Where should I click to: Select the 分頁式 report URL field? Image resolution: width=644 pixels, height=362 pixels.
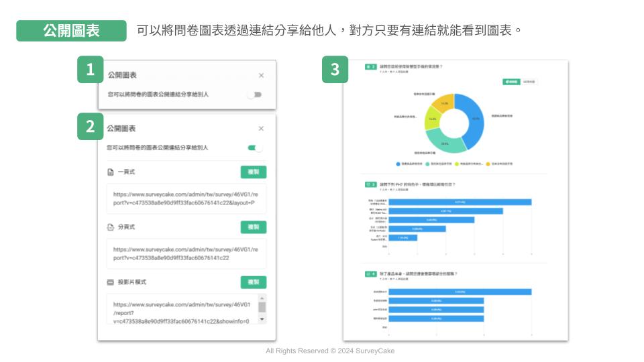pos(186,253)
